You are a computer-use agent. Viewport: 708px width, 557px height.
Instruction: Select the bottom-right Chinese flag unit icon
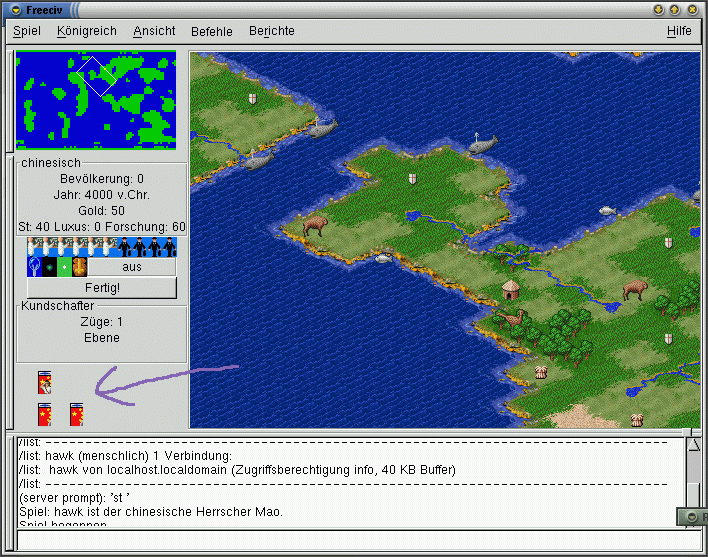(76, 414)
